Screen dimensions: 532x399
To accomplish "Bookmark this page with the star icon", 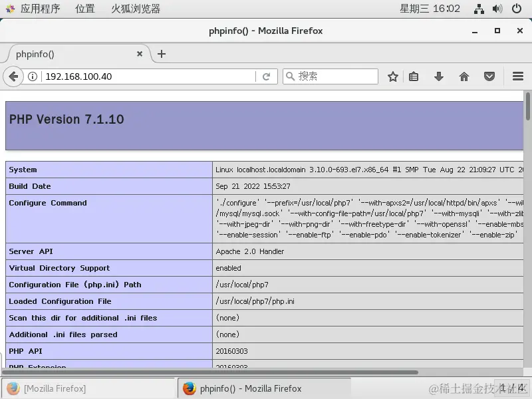I will pos(392,76).
